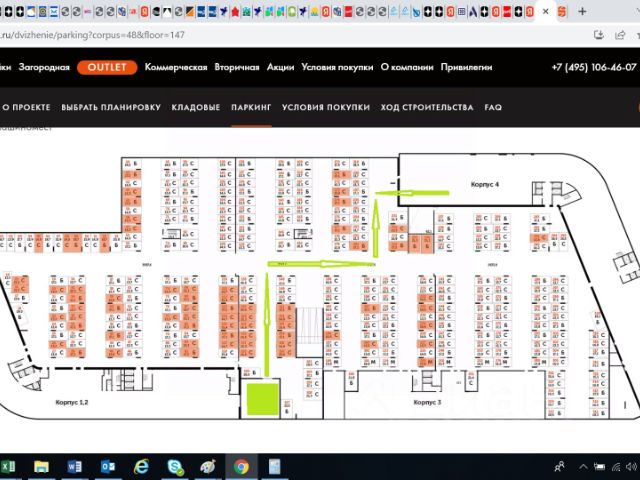Open the Wi-Fi network icon in tray
The width and height of the screenshot is (640, 480).
click(616, 467)
